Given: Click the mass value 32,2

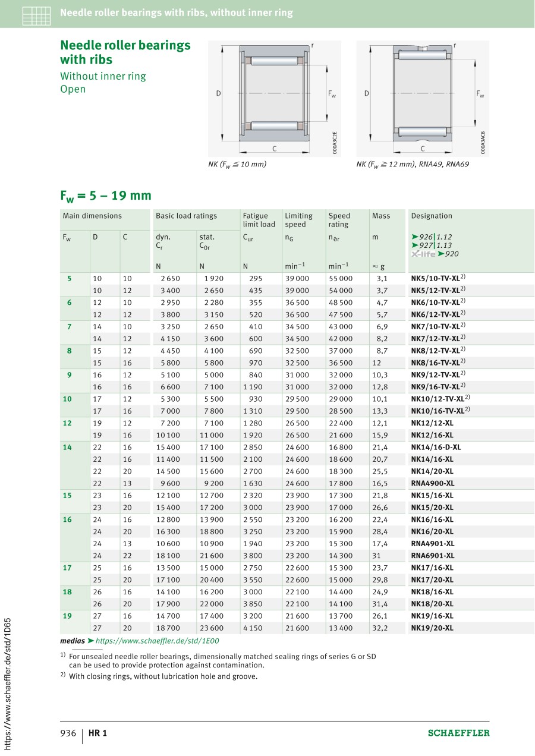Looking at the screenshot, I should 380,628.
